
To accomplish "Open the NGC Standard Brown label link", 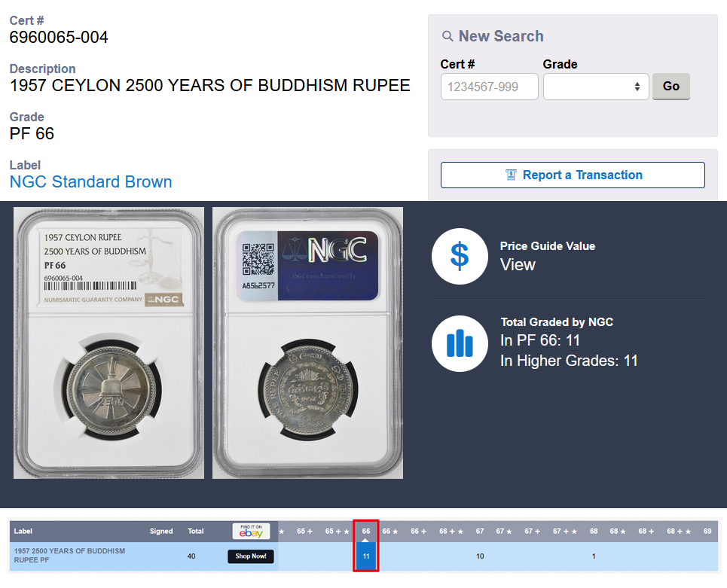I will (90, 182).
